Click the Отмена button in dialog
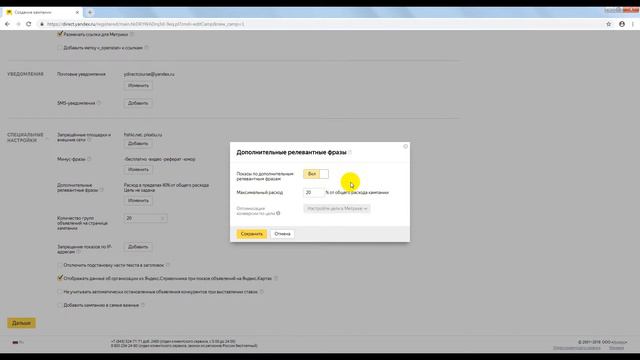Image resolution: width=640 pixels, height=360 pixels. click(x=282, y=234)
